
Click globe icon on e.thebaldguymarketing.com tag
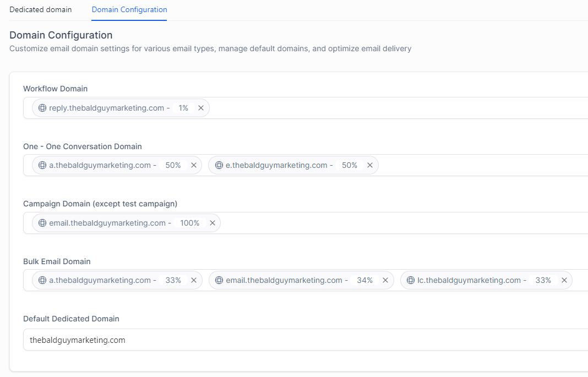pos(219,165)
